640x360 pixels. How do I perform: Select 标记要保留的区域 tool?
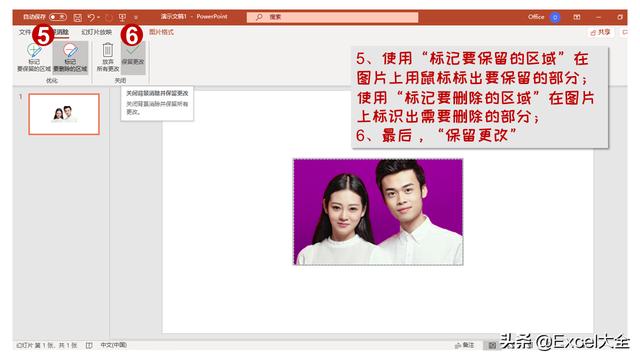34,57
